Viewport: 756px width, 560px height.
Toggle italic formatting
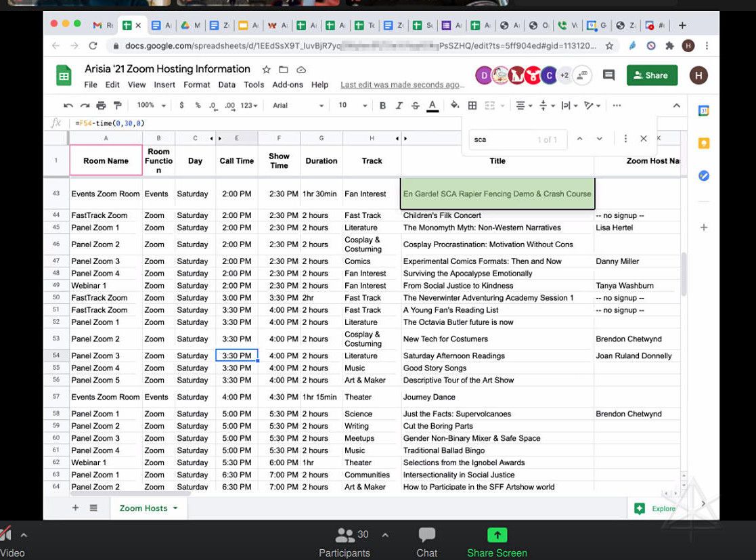(x=399, y=106)
